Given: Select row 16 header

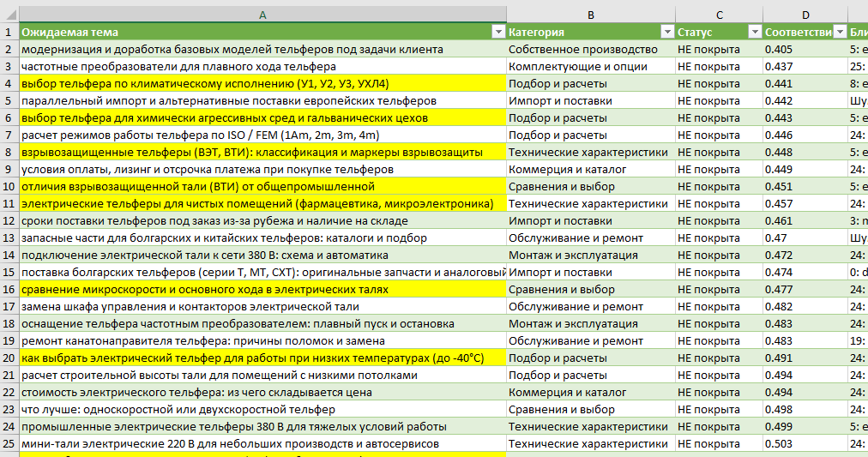Looking at the screenshot, I should pyautogui.click(x=9, y=289).
